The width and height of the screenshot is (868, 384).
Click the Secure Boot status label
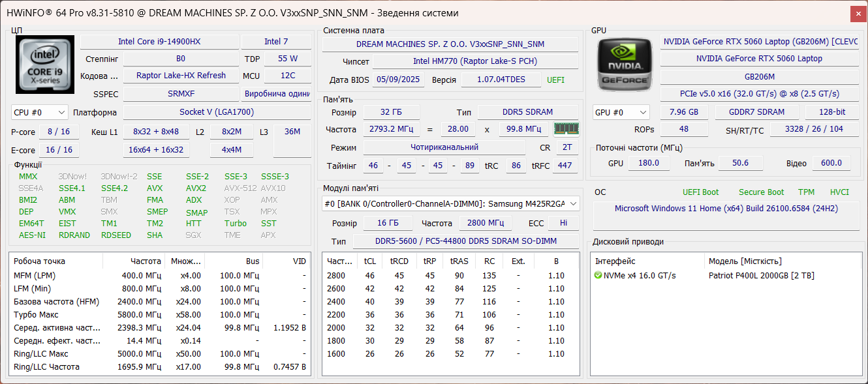(x=761, y=192)
